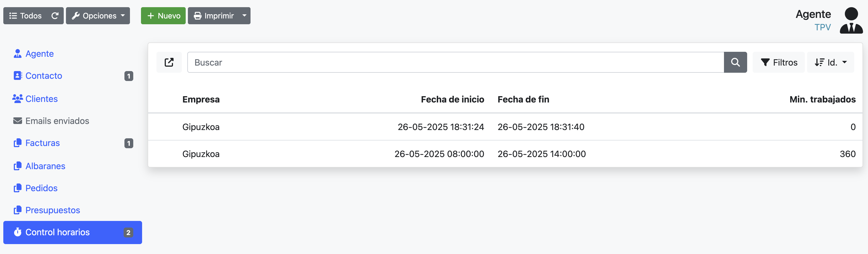Open list in new window icon
The width and height of the screenshot is (868, 254).
coord(169,62)
